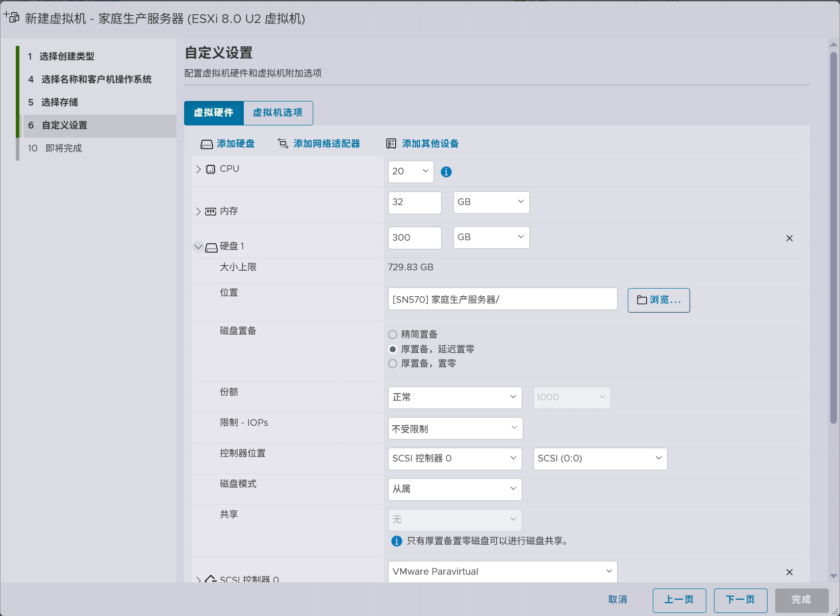Remove SCSI controller 0 with X icon

click(789, 572)
